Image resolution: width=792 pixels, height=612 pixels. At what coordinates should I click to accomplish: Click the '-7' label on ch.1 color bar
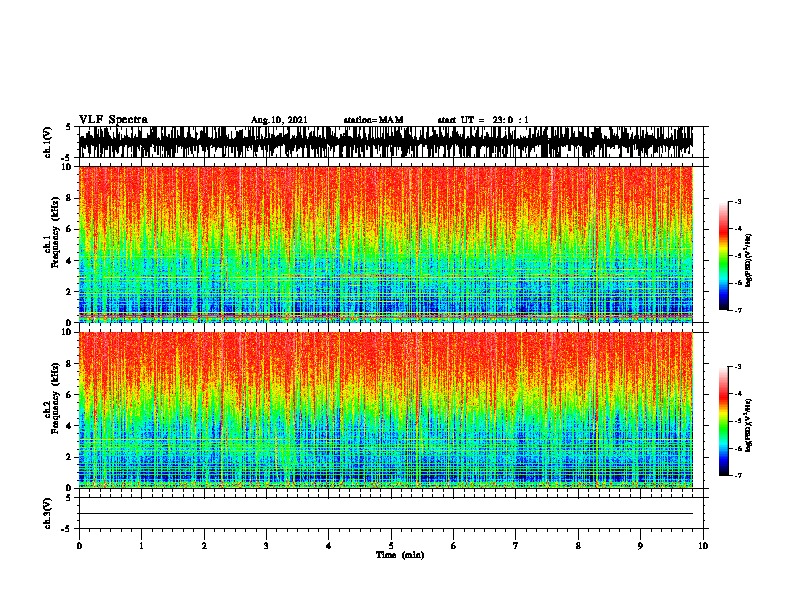[737, 310]
